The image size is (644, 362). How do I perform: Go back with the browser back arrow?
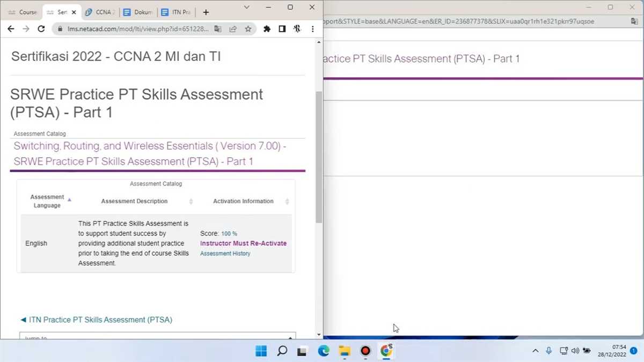(x=11, y=29)
